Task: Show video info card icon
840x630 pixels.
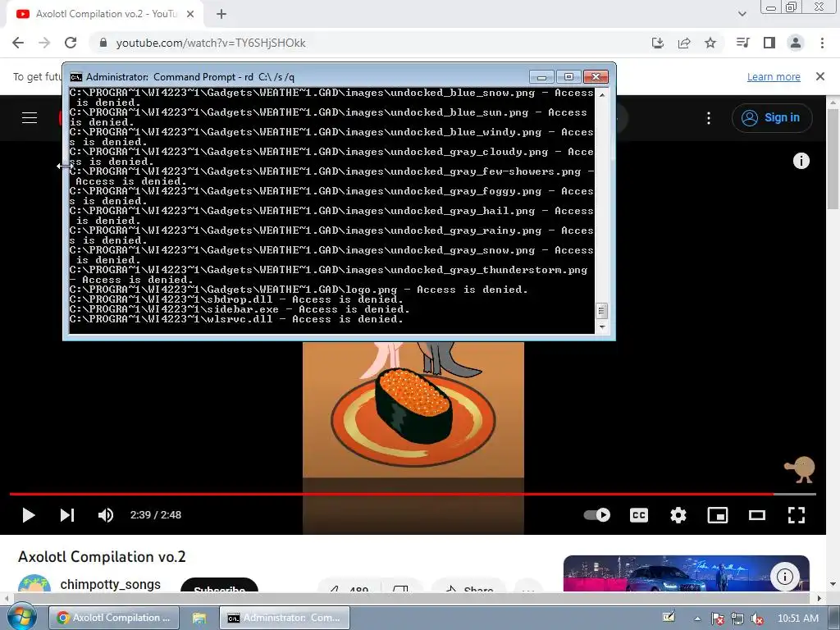Action: [801, 161]
